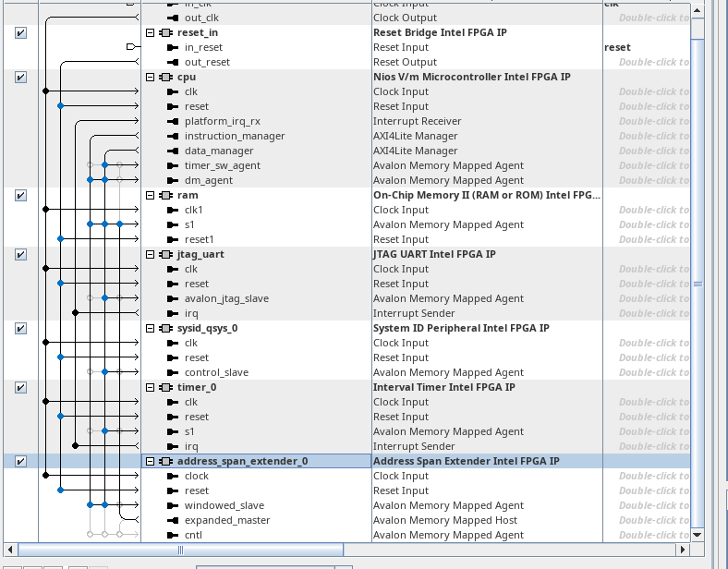728x569 pixels.
Task: Click the 'reset' export value for in_reset
Action: coord(617,47)
